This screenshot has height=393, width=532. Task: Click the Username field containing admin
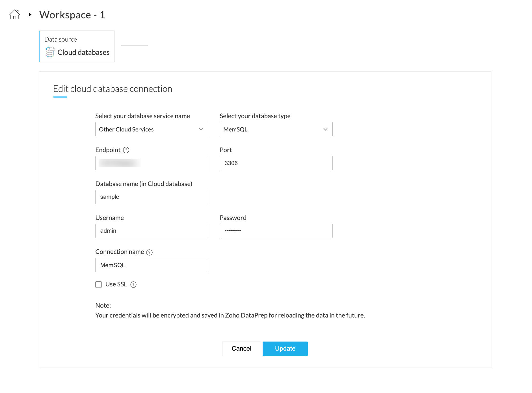click(x=152, y=231)
